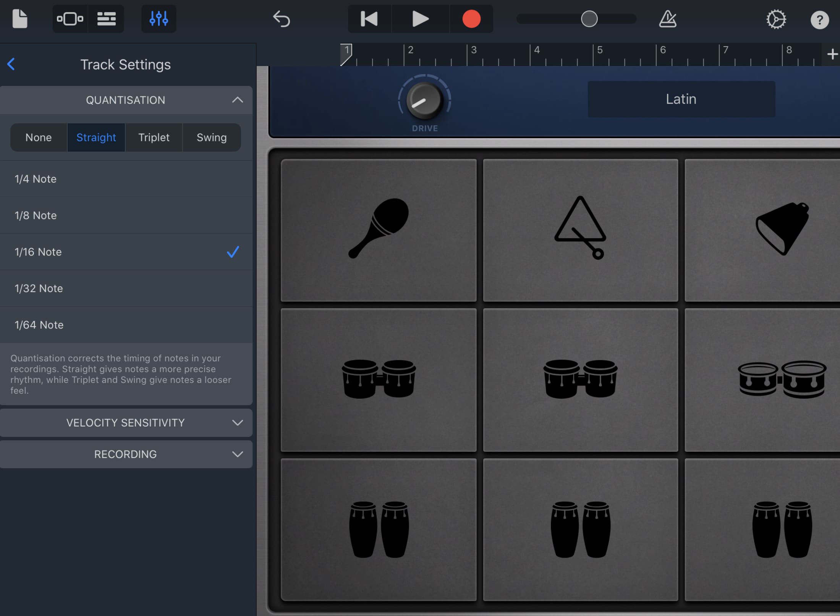This screenshot has width=840, height=616.
Task: Select Swing quantisation
Action: 212,137
